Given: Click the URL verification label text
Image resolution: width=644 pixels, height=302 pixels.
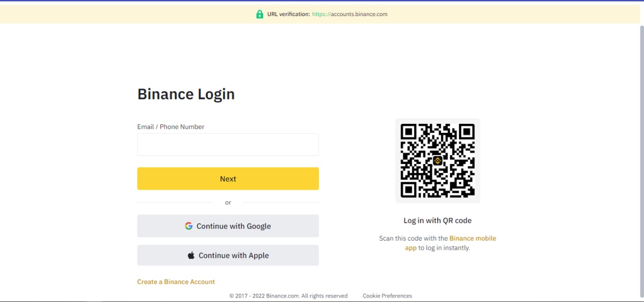Looking at the screenshot, I should [x=288, y=14].
